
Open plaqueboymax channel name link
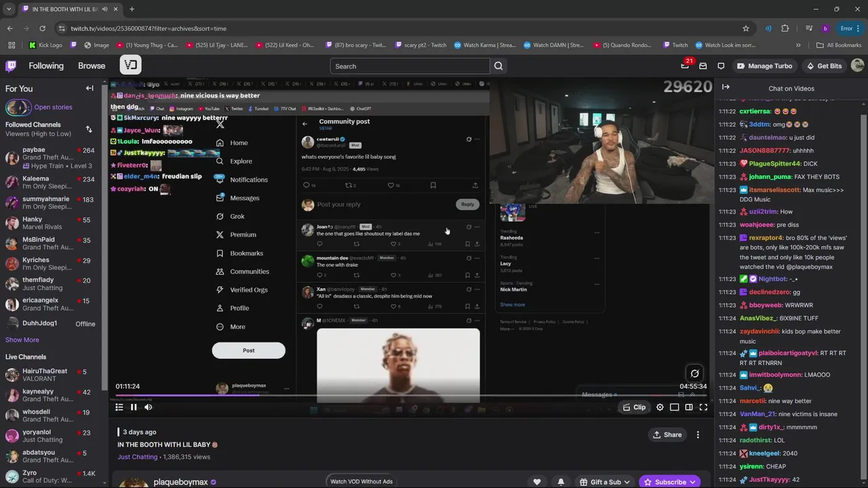[x=180, y=483]
